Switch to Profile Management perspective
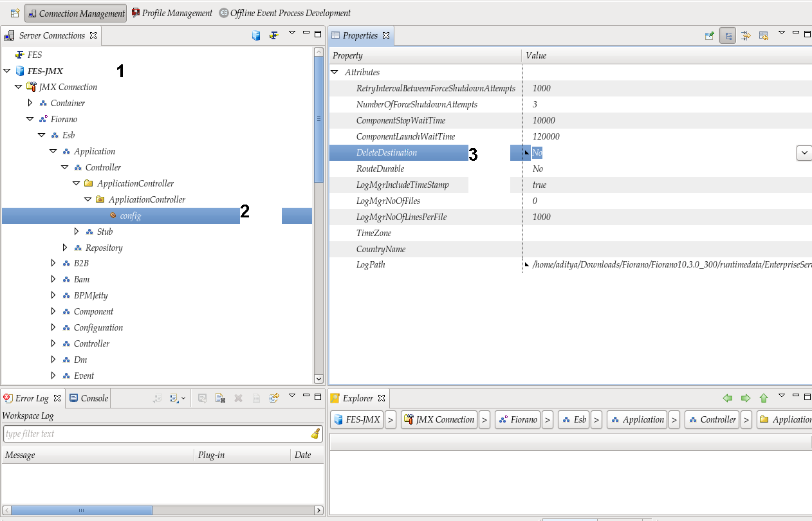Screen dimensions: 812x521 click(172, 13)
